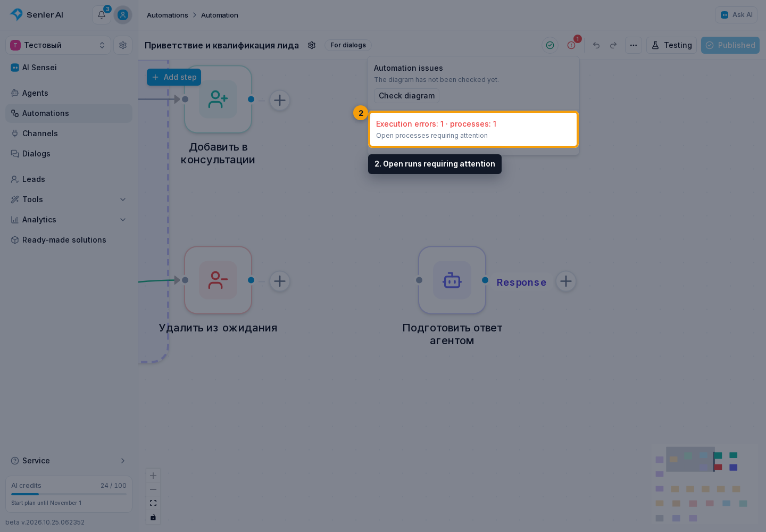
Task: Open Leads in the sidebar
Action: (69, 179)
